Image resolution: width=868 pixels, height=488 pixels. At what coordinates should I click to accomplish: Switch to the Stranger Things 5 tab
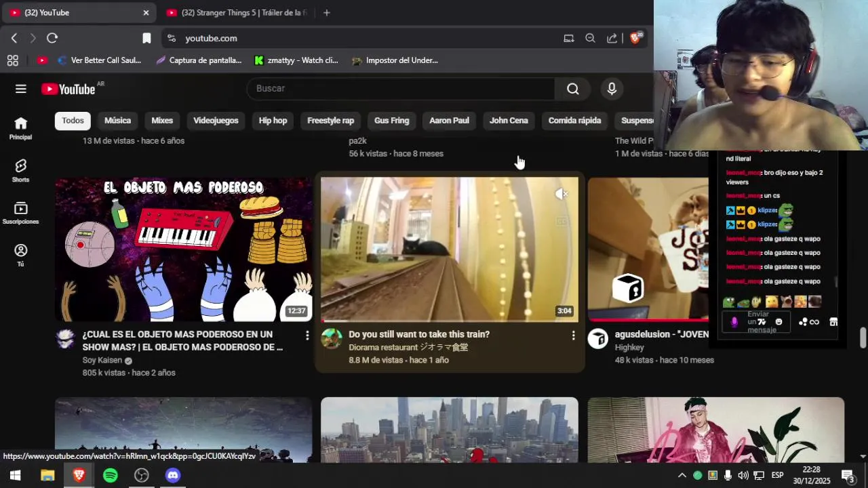[x=237, y=13]
